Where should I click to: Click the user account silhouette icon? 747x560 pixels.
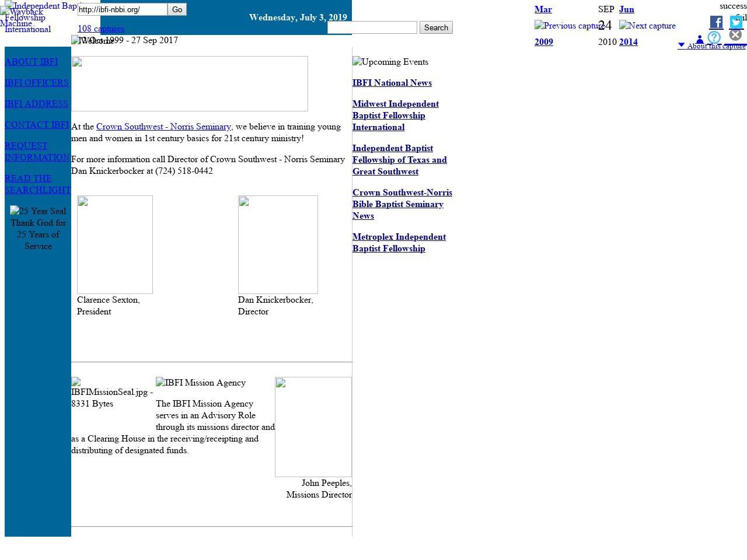pyautogui.click(x=699, y=40)
